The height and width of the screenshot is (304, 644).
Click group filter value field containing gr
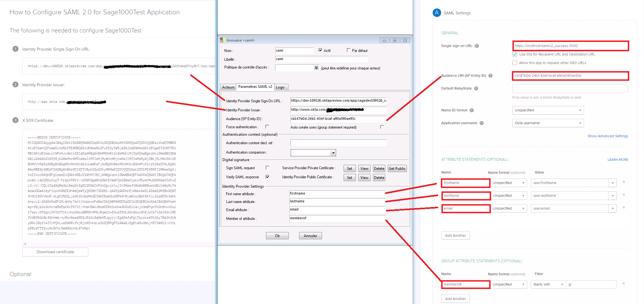pos(591,285)
